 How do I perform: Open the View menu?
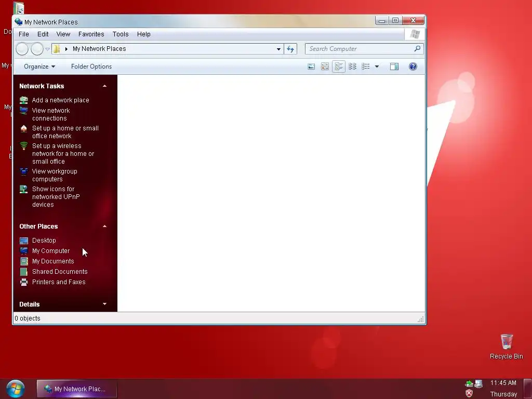(x=63, y=34)
